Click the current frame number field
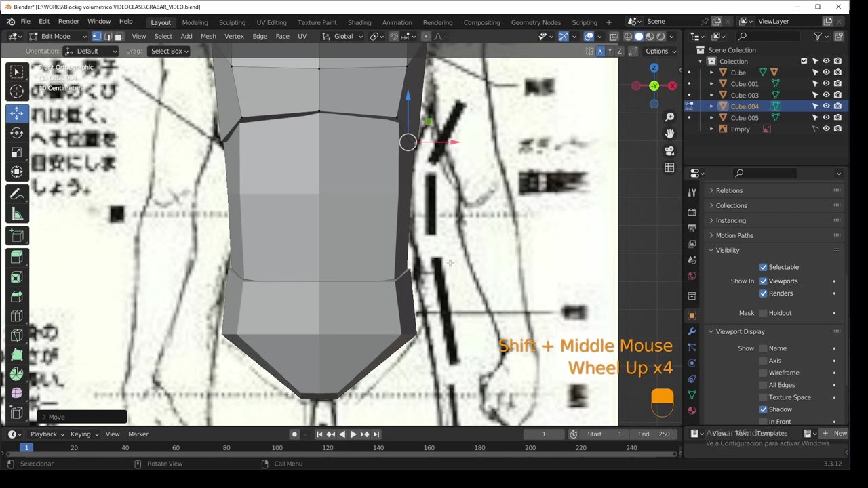Screen dimensions: 868x488 pyautogui.click(x=543, y=434)
